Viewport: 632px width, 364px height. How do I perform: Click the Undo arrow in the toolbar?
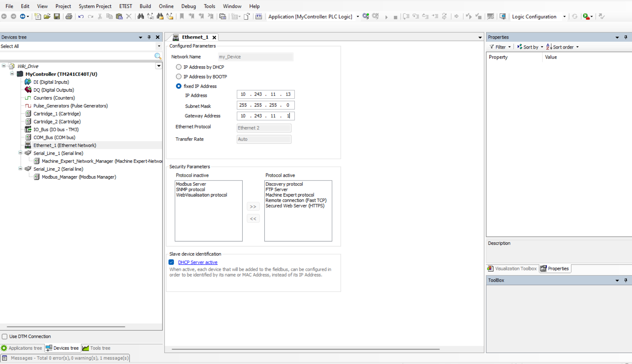point(81,16)
